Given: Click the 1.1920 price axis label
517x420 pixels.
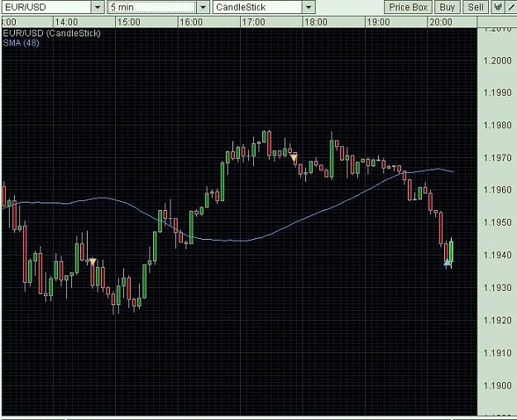Looking at the screenshot, I should (497, 320).
